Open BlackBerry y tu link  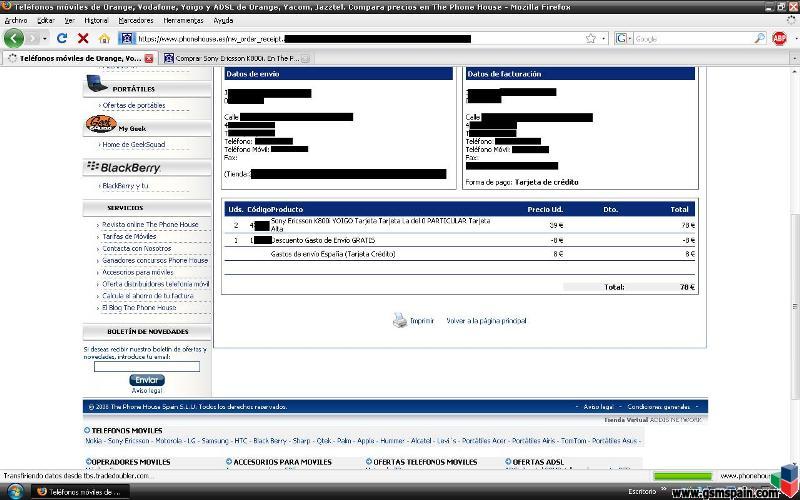(x=125, y=186)
